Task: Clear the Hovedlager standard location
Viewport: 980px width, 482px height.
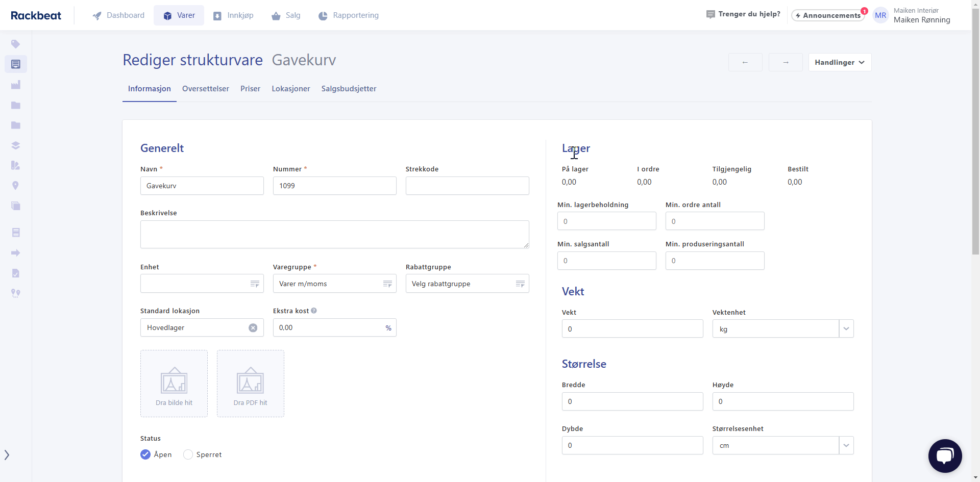Action: tap(253, 328)
